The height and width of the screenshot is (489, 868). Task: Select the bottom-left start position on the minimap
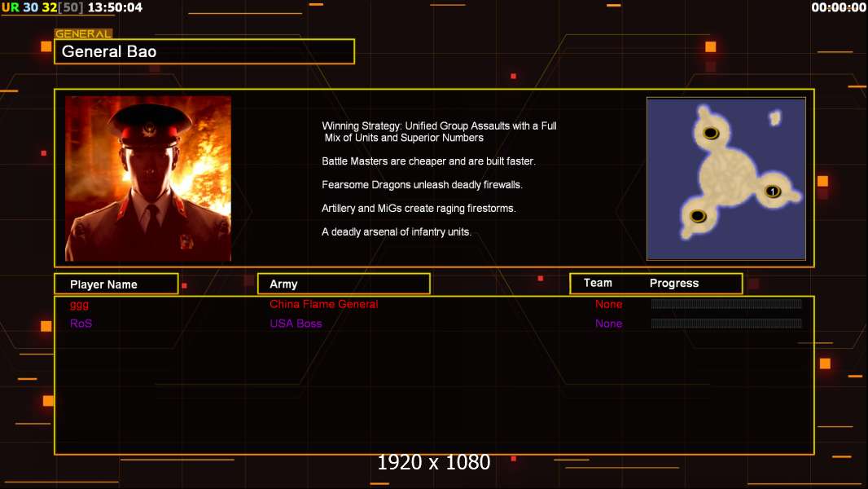[698, 216]
